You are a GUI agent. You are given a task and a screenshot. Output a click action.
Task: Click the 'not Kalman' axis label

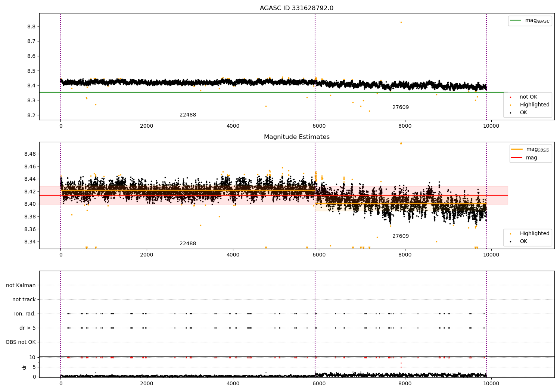[x=21, y=286]
